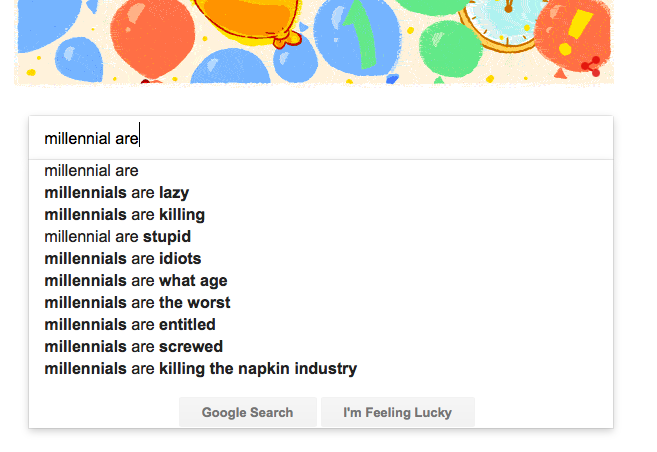
Task: Pick the "millennial are stupid" suggestion
Action: point(118,237)
